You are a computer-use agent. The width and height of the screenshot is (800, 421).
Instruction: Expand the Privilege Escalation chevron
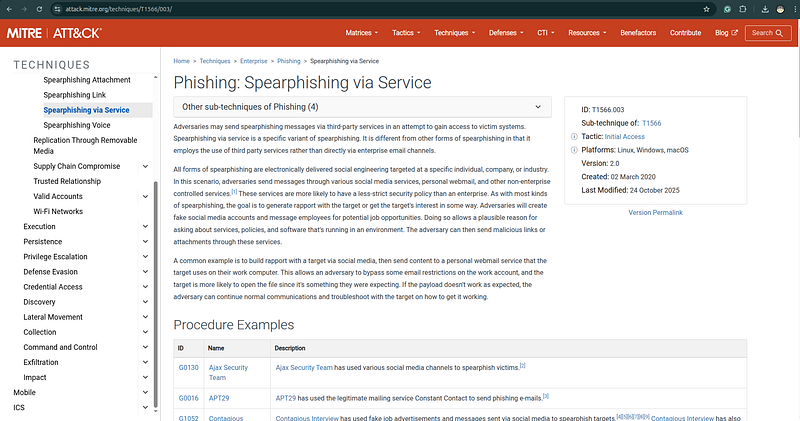coord(145,257)
